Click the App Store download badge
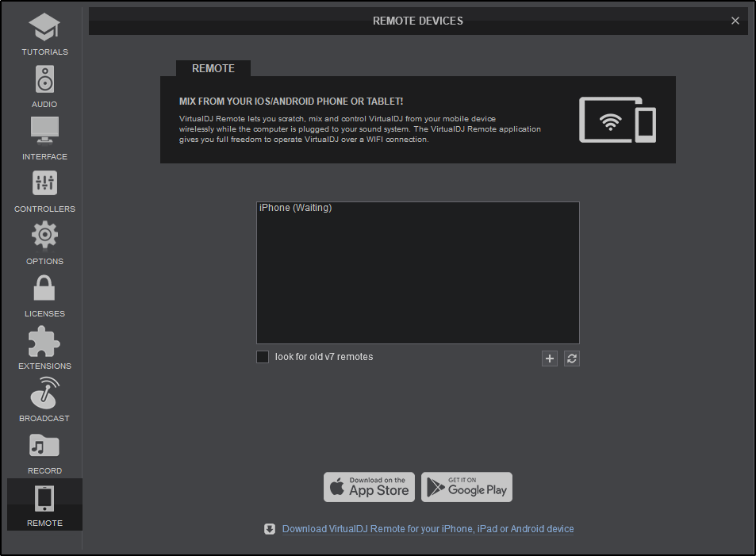 tap(369, 487)
